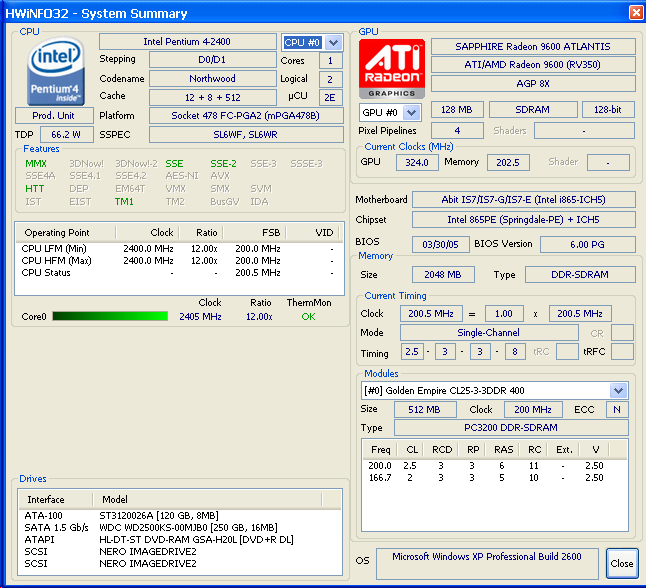Click the Prod. Unit field
This screenshot has width=646, height=588.
point(54,116)
